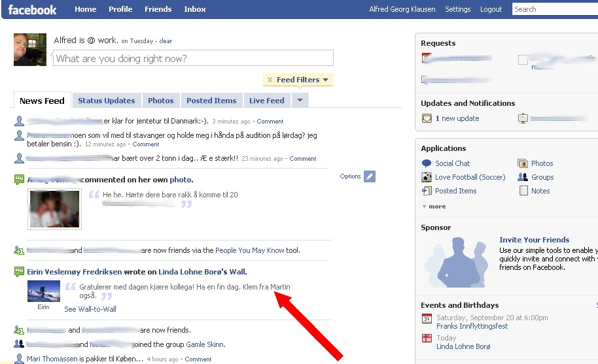This screenshot has width=598, height=364.
Task: Expand more applications in sidebar
Action: point(434,207)
